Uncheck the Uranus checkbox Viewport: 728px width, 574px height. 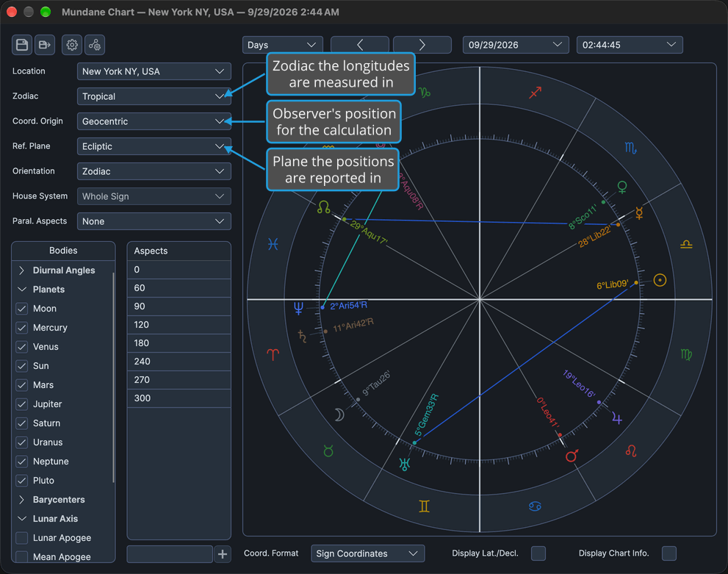[x=22, y=442]
